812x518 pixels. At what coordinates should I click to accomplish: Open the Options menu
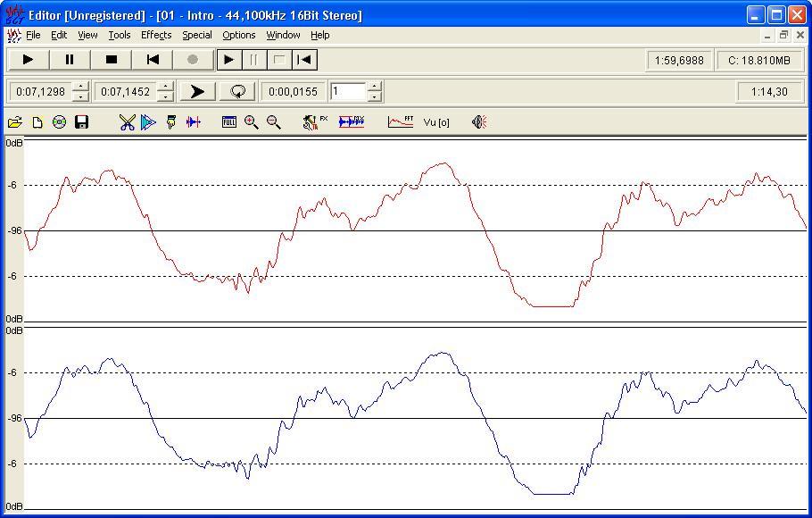click(239, 35)
